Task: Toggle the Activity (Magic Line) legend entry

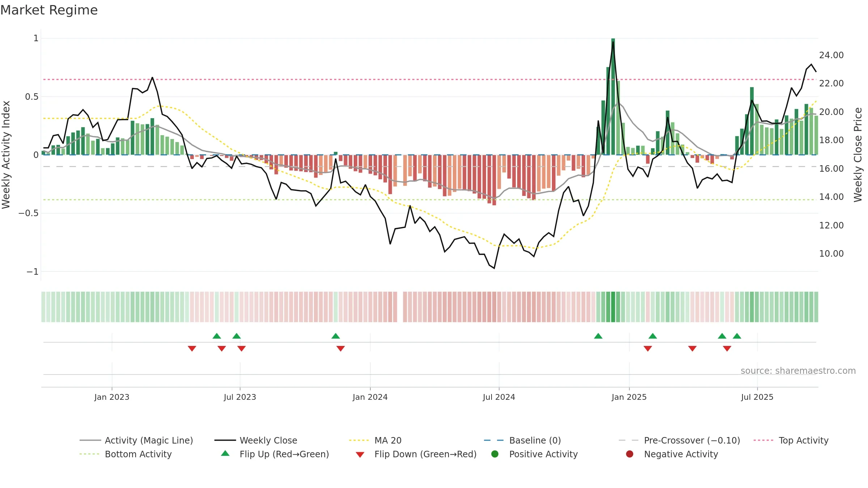Action: (x=136, y=440)
